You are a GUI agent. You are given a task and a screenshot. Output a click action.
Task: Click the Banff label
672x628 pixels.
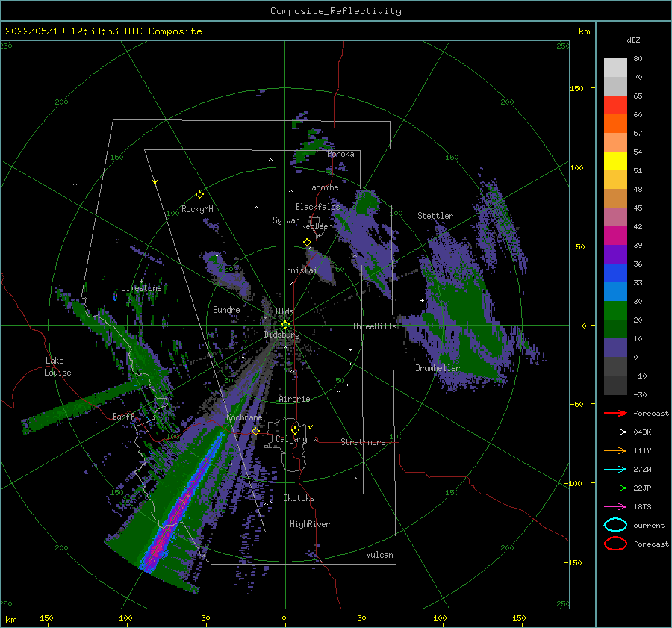point(123,416)
